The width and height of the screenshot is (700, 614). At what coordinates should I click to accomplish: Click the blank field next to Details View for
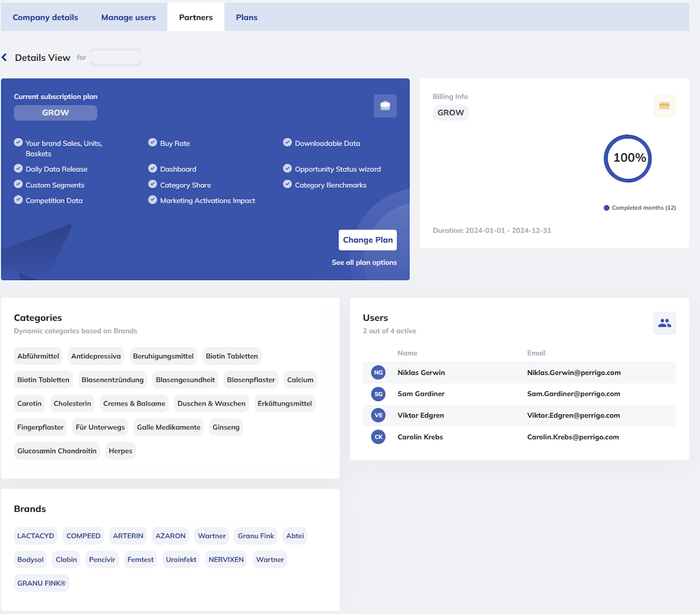pyautogui.click(x=115, y=57)
